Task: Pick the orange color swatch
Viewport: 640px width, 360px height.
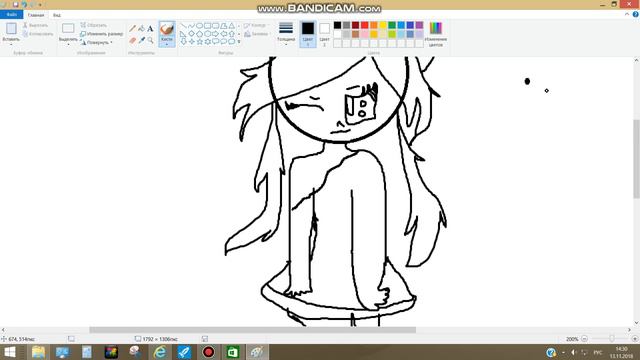Action: [x=374, y=25]
